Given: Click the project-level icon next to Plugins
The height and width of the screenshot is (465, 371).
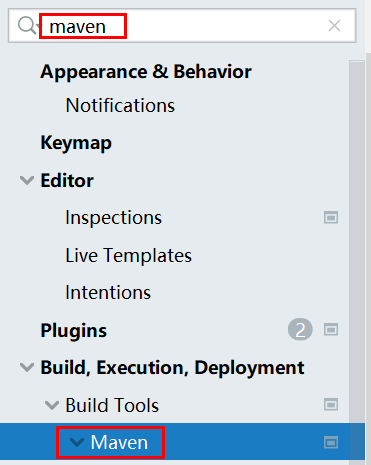Looking at the screenshot, I should pyautogui.click(x=331, y=330).
